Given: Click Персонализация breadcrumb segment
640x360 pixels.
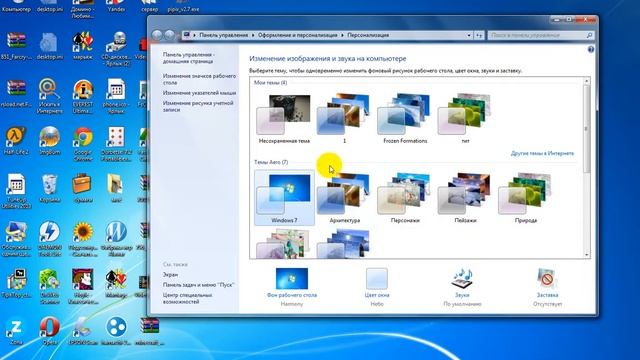Looking at the screenshot, I should click(x=368, y=36).
